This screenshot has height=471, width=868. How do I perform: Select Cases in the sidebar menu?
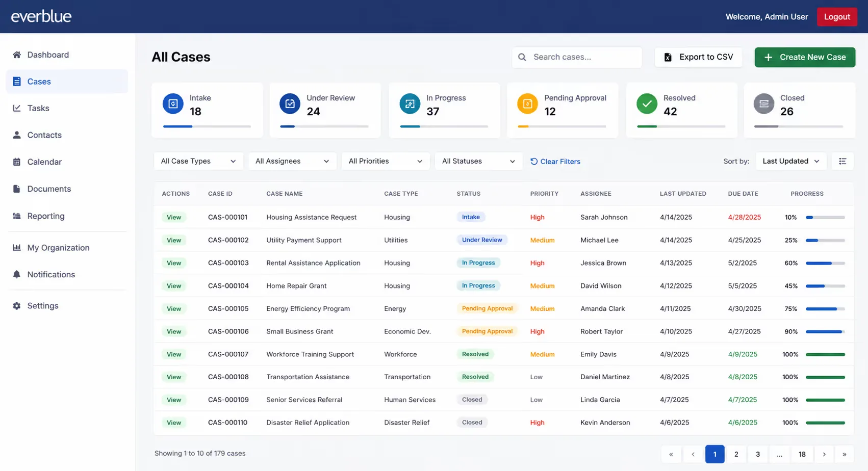click(67, 82)
